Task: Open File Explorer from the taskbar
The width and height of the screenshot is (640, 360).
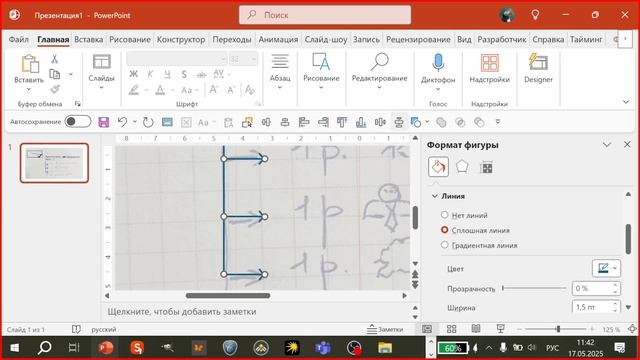Action: tap(384, 348)
